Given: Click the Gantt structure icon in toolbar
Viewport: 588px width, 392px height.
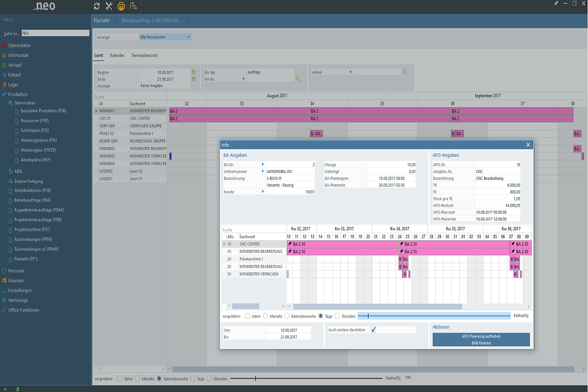Looking at the screenshot, I should [133, 6].
